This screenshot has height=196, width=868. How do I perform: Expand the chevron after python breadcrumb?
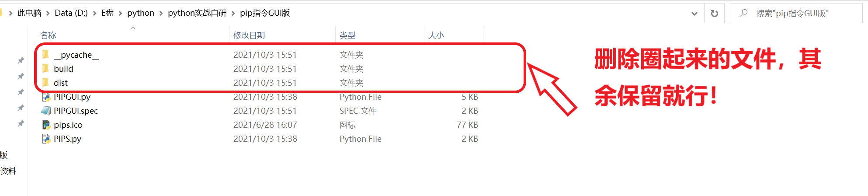tap(161, 13)
